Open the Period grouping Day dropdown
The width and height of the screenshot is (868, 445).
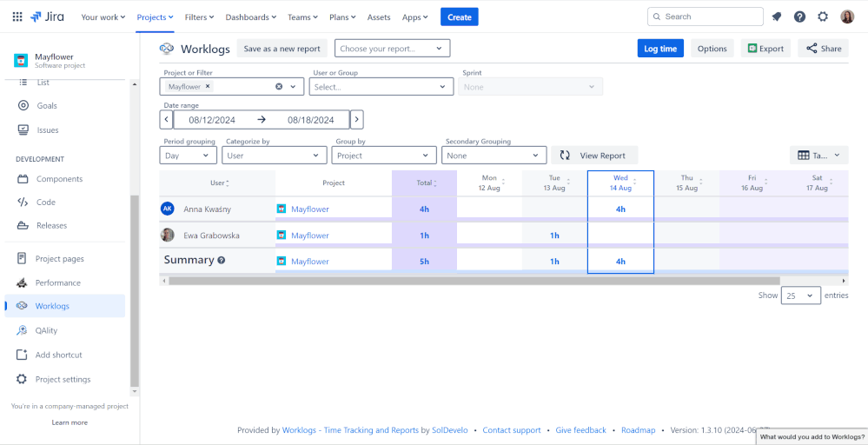coord(189,156)
